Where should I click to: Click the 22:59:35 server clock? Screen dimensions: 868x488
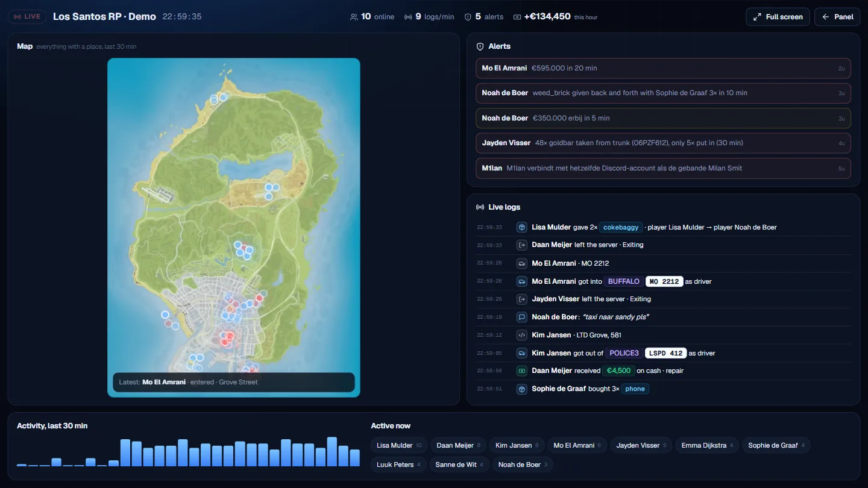tap(182, 17)
